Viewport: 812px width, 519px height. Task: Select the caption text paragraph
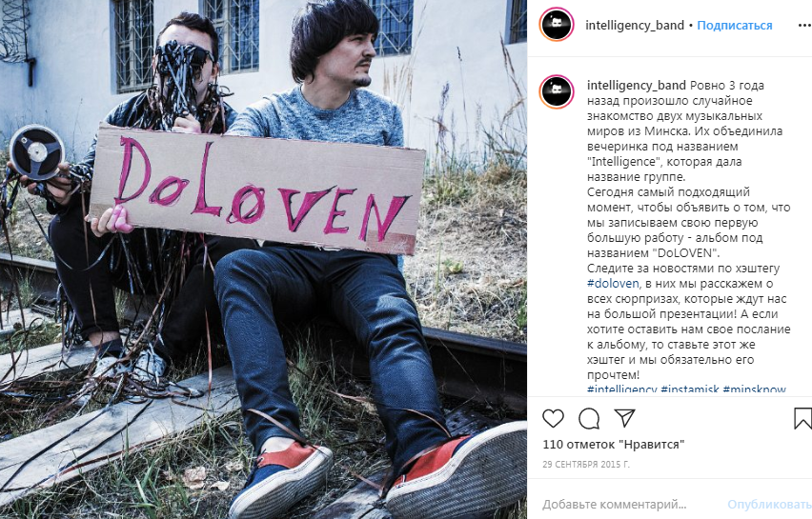[689, 230]
